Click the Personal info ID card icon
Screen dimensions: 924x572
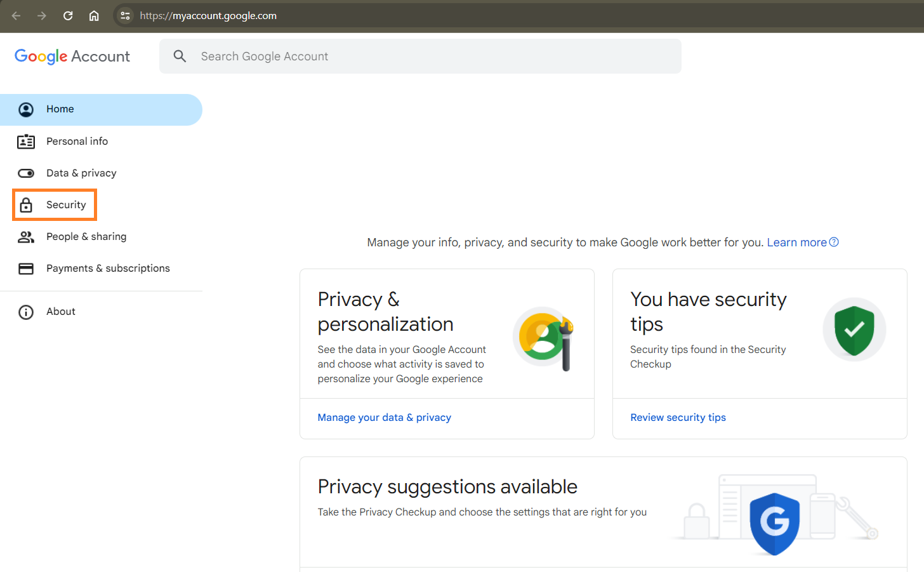click(26, 142)
